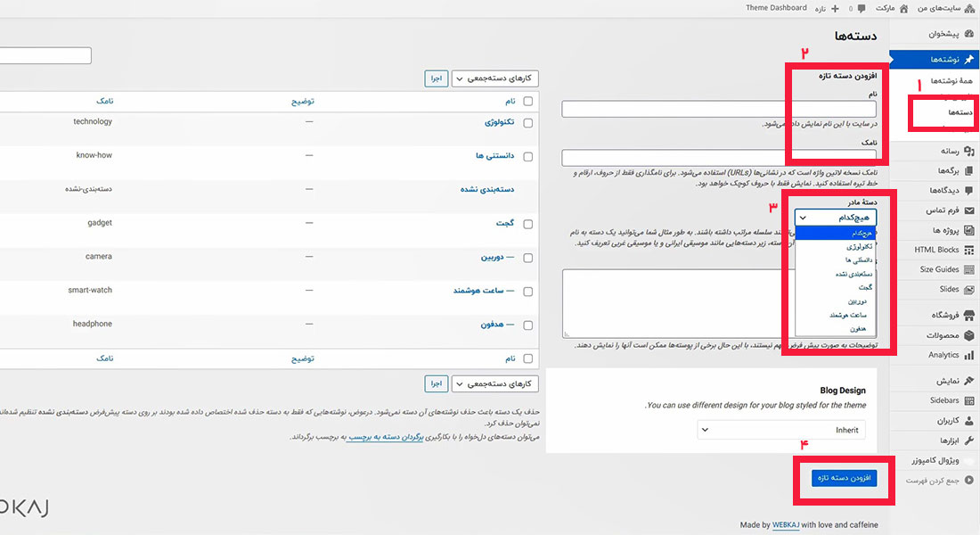The height and width of the screenshot is (535, 980).
Task: Tick the checkbox for گجت category
Action: tap(528, 224)
